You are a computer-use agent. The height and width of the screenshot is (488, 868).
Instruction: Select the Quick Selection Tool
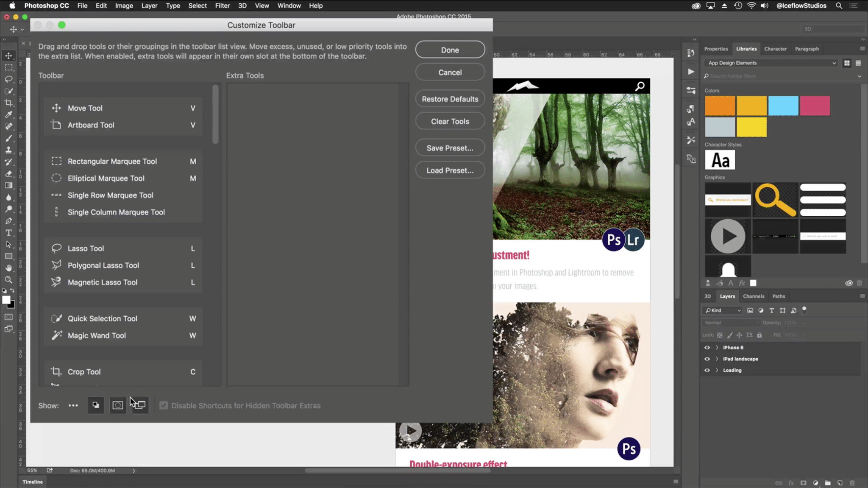coord(102,318)
